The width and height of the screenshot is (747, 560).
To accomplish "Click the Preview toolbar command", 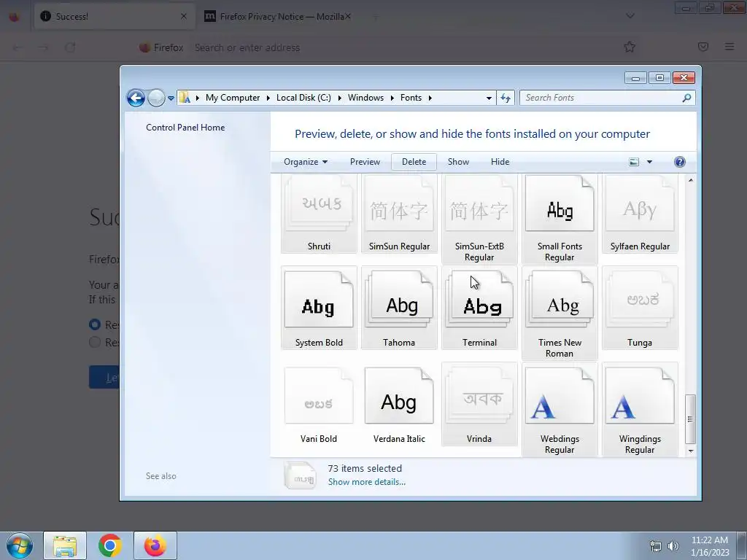I will click(x=365, y=162).
